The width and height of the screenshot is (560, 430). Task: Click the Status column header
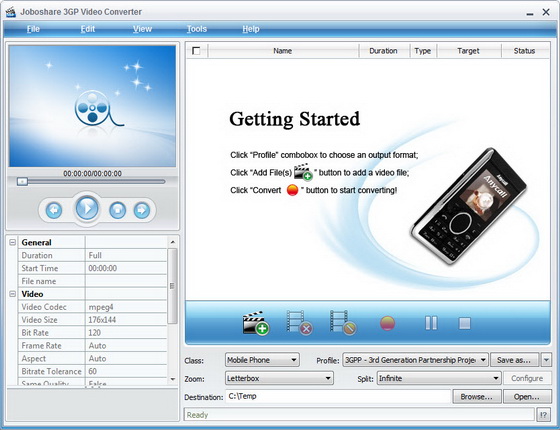[x=524, y=51]
